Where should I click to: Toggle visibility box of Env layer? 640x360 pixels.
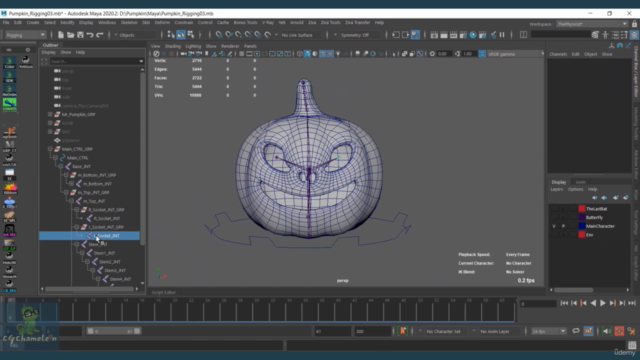[x=554, y=235]
